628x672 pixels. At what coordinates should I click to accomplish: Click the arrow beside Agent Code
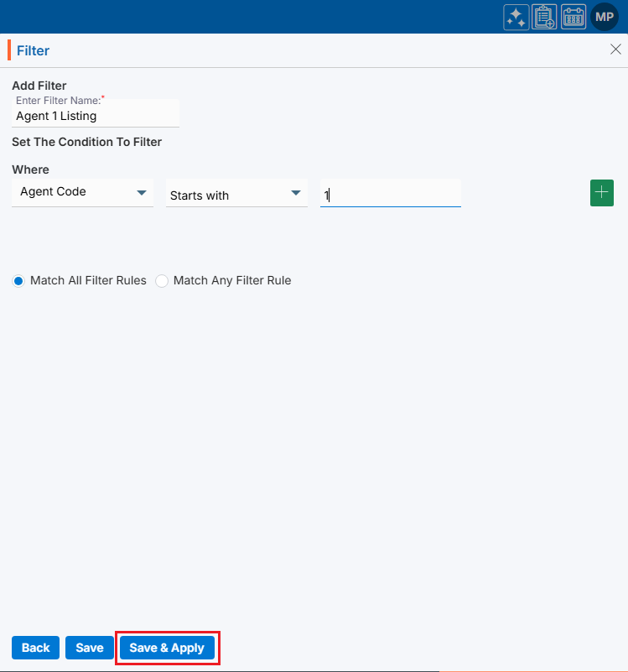142,192
